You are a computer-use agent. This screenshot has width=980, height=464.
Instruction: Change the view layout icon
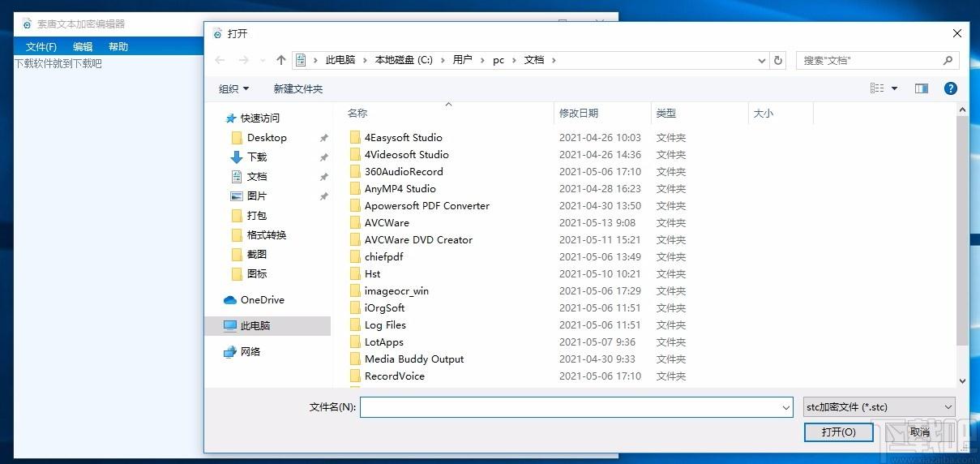(x=877, y=88)
